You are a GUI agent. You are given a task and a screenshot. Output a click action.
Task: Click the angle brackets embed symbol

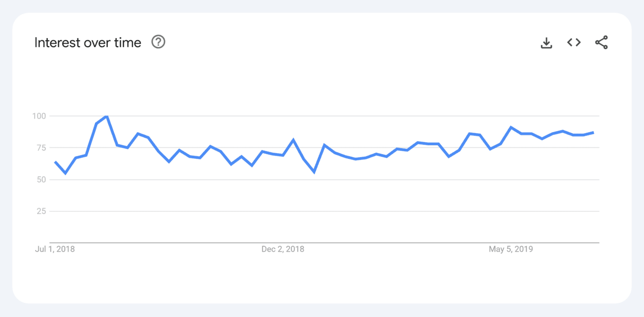574,42
